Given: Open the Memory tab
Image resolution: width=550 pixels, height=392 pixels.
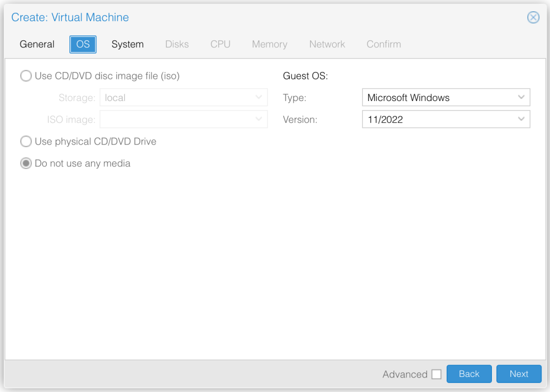Looking at the screenshot, I should (x=269, y=45).
